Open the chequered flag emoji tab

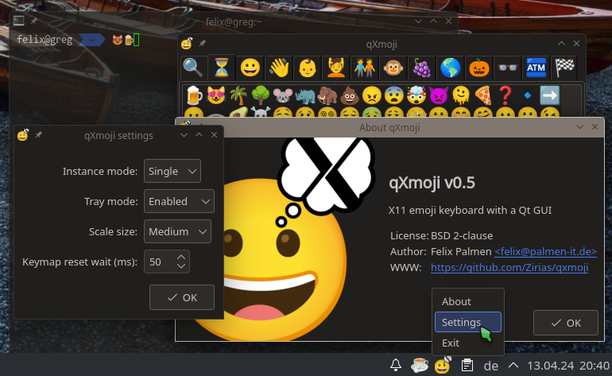click(x=564, y=68)
